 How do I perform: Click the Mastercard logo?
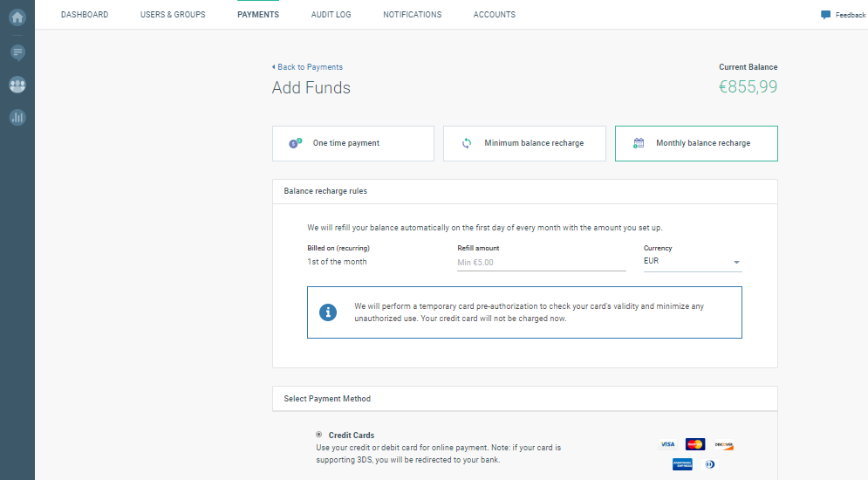694,444
